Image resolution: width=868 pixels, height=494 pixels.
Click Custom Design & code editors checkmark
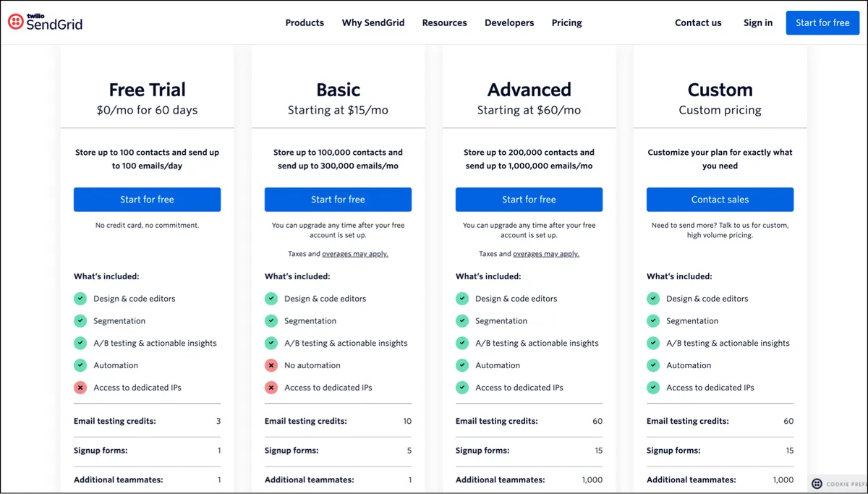click(653, 299)
